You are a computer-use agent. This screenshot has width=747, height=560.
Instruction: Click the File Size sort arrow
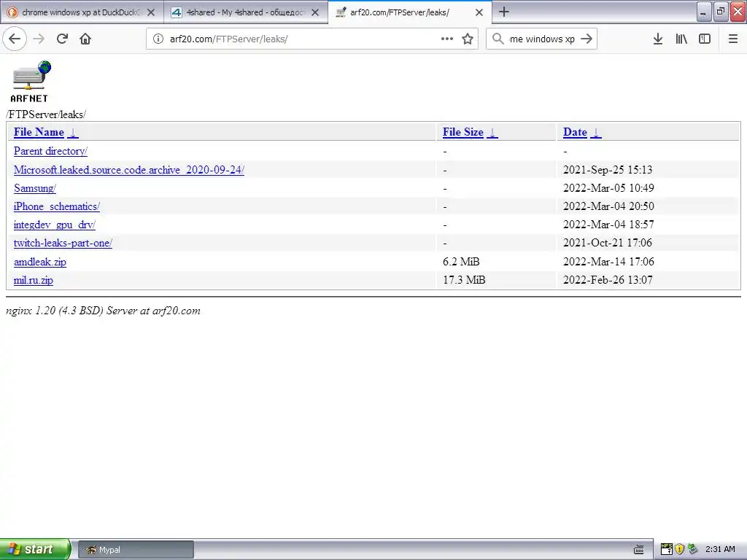492,133
